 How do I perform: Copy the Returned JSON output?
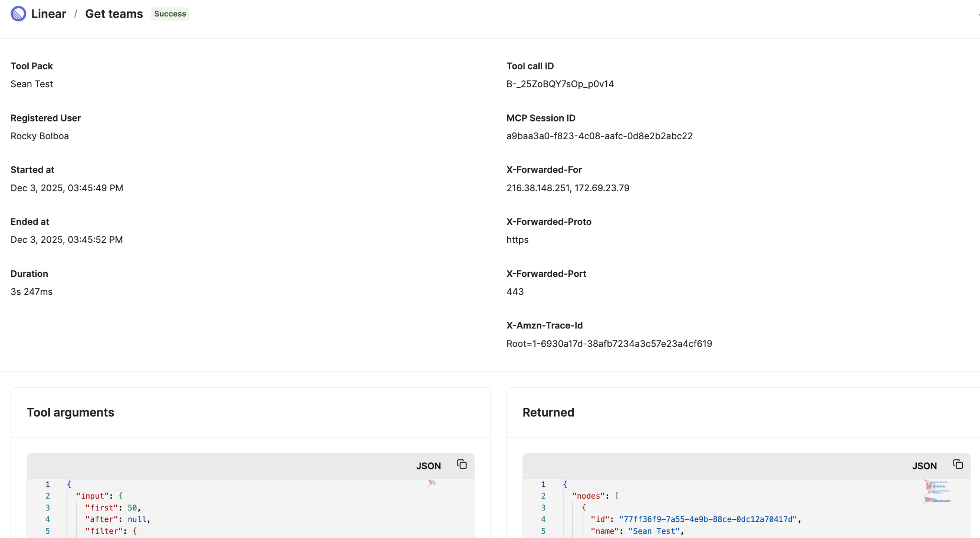(x=958, y=464)
